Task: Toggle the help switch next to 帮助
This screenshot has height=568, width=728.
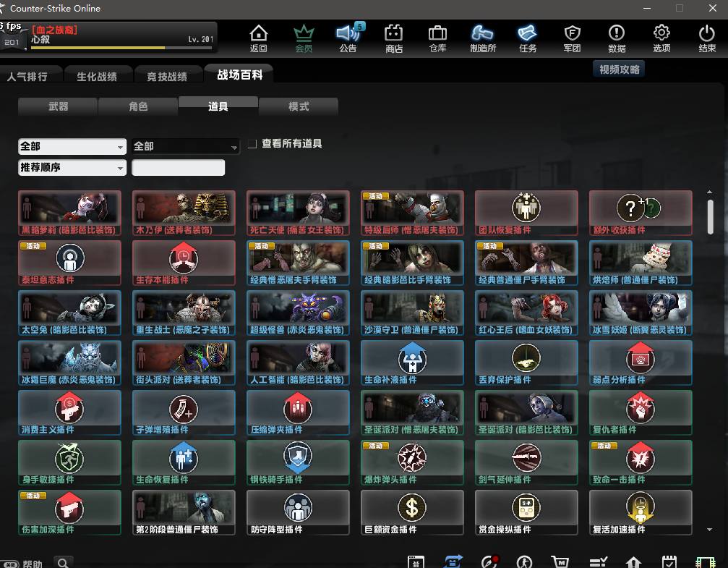Action: (9, 564)
